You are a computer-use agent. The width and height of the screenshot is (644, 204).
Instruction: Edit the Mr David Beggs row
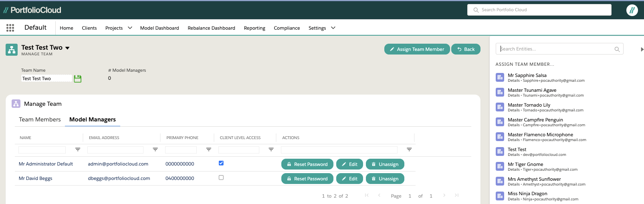(350, 179)
